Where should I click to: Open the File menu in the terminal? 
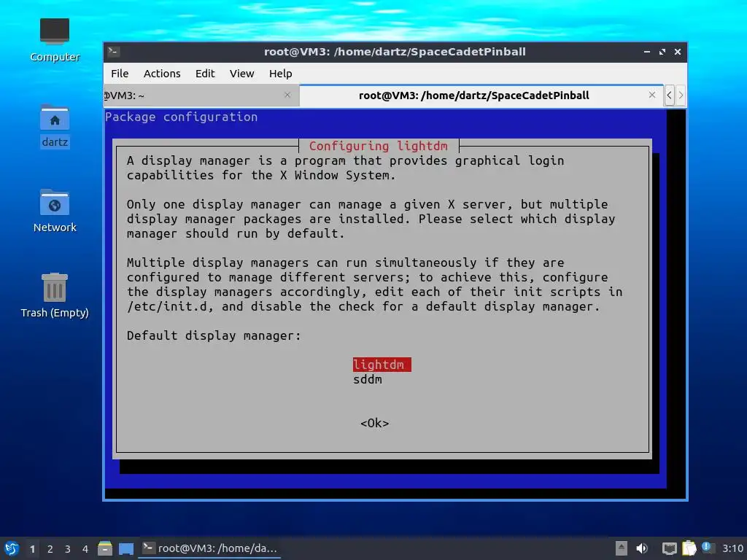(120, 74)
